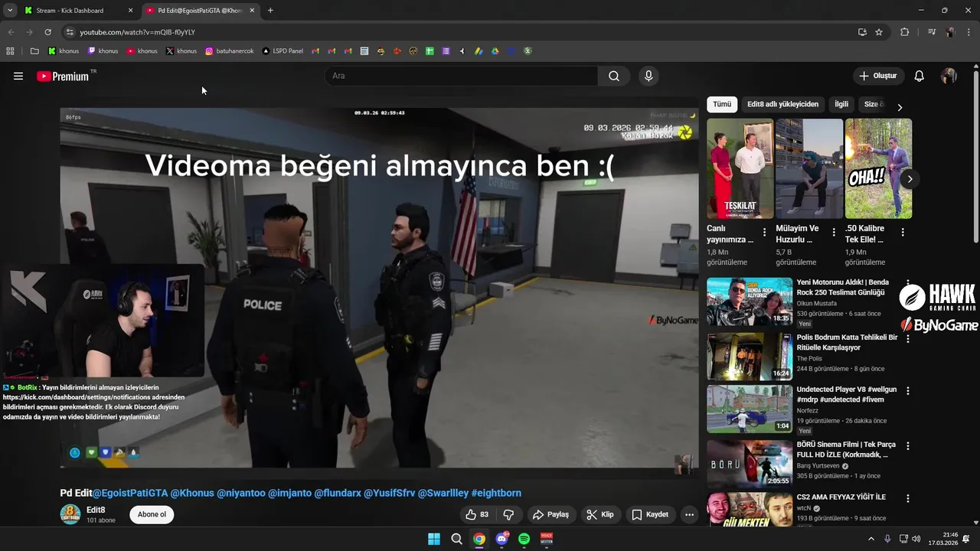980x551 pixels.
Task: Open the Instagram batuhanercok bookmark
Action: (x=229, y=51)
